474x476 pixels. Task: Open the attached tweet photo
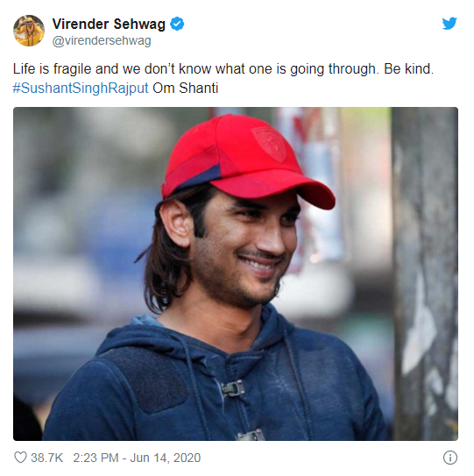[x=236, y=274]
